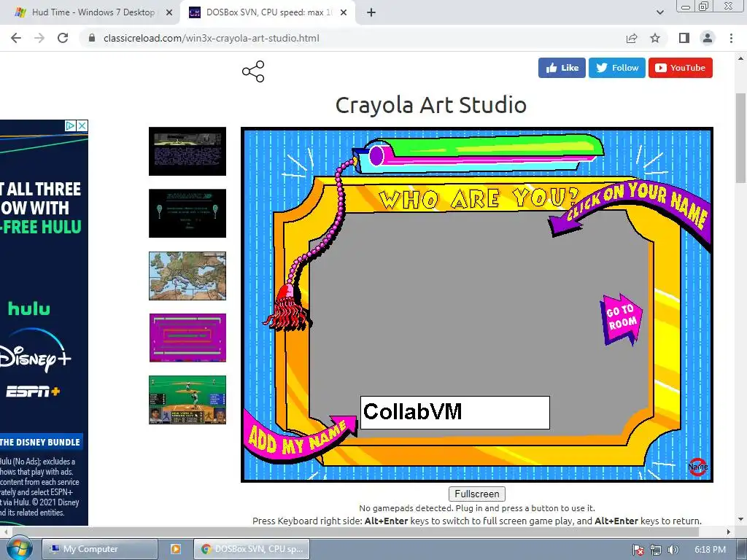Toggle the browser side panel icon
747x560 pixels.
pos(684,38)
